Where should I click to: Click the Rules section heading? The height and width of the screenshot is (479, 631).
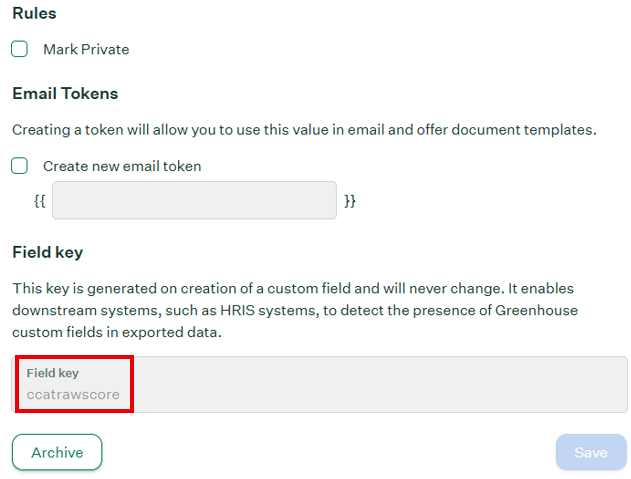(x=34, y=14)
